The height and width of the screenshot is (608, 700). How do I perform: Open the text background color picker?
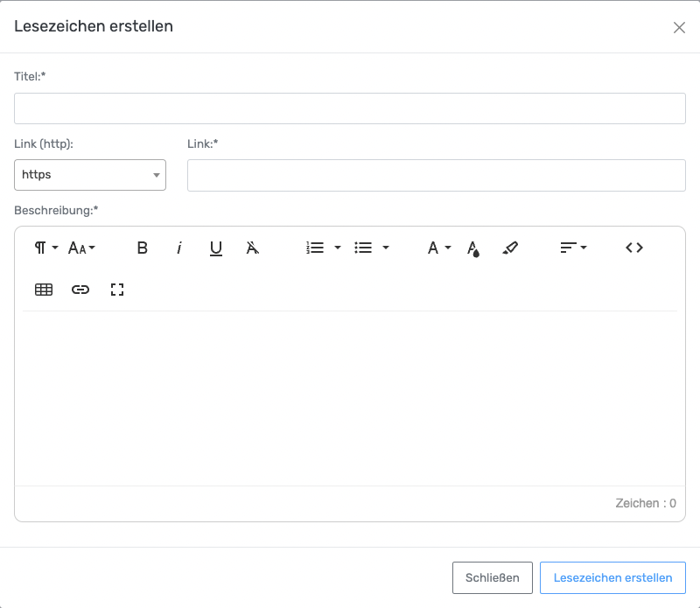pyautogui.click(x=473, y=248)
